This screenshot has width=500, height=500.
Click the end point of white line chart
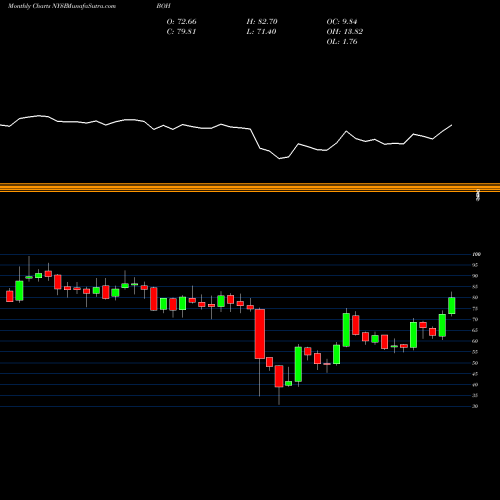[452, 125]
